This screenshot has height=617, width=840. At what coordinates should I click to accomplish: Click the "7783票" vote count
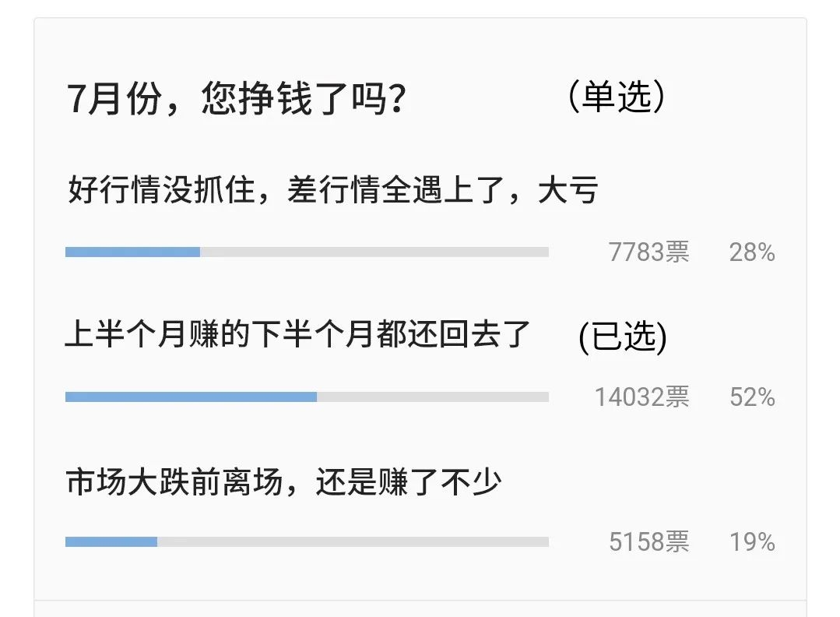[x=648, y=252]
